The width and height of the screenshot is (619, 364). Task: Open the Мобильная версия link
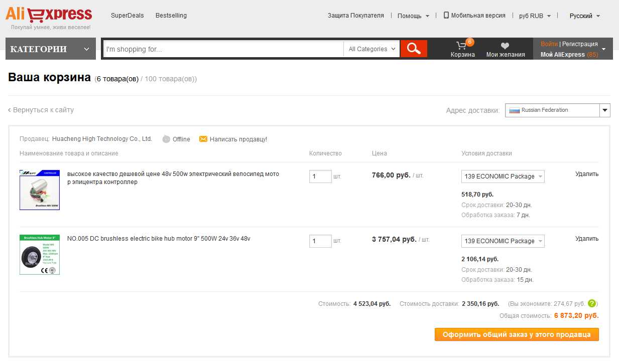pyautogui.click(x=478, y=16)
